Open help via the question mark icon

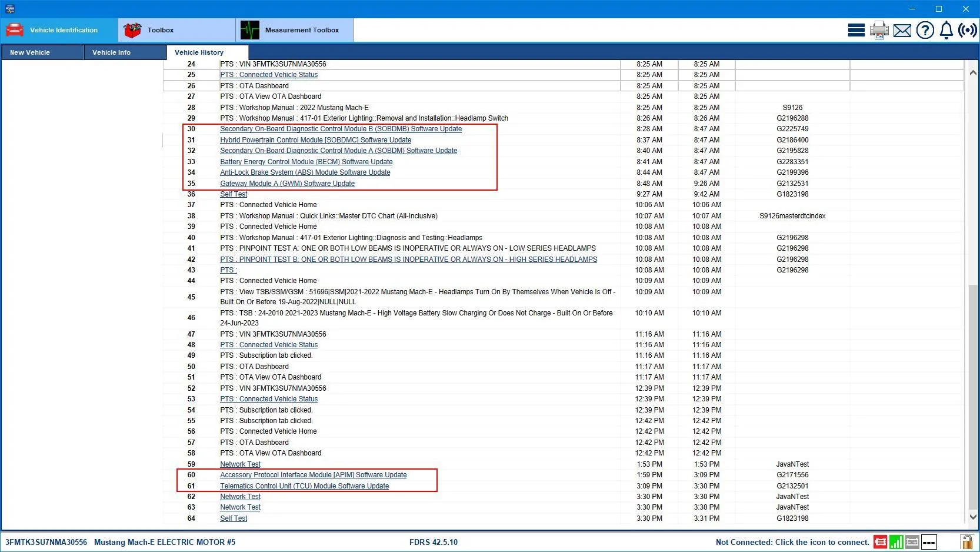pos(925,30)
